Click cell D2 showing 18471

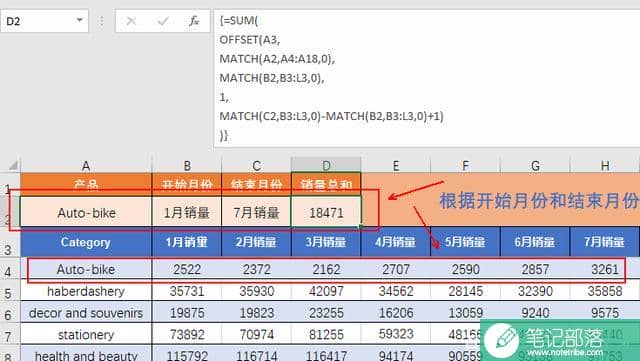click(326, 212)
